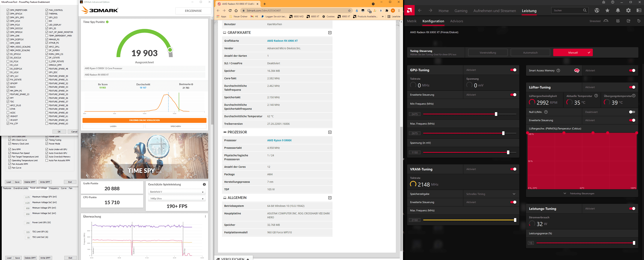Open AMD Radeon RX 6900 XT link
The height and width of the screenshot is (260, 644).
[x=282, y=41]
